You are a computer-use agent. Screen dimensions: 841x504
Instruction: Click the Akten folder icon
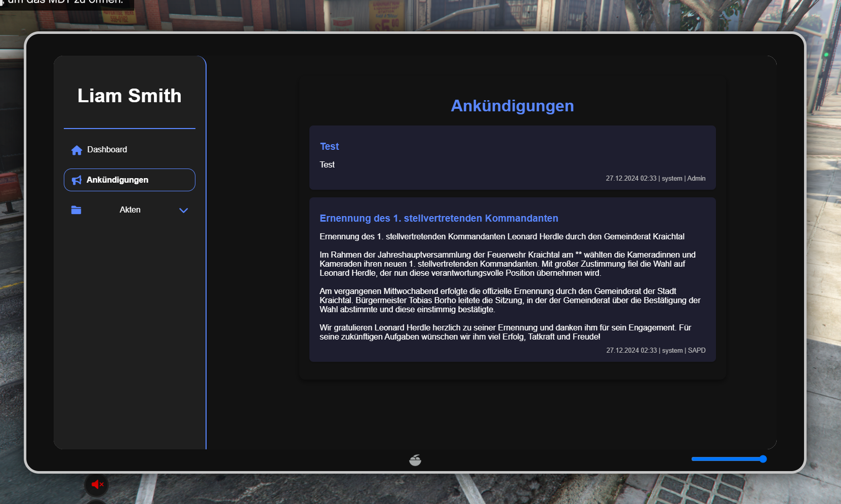pos(76,210)
